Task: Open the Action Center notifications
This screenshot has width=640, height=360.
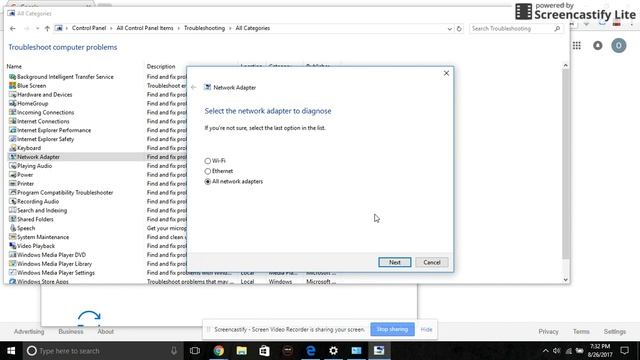Action: [x=624, y=351]
